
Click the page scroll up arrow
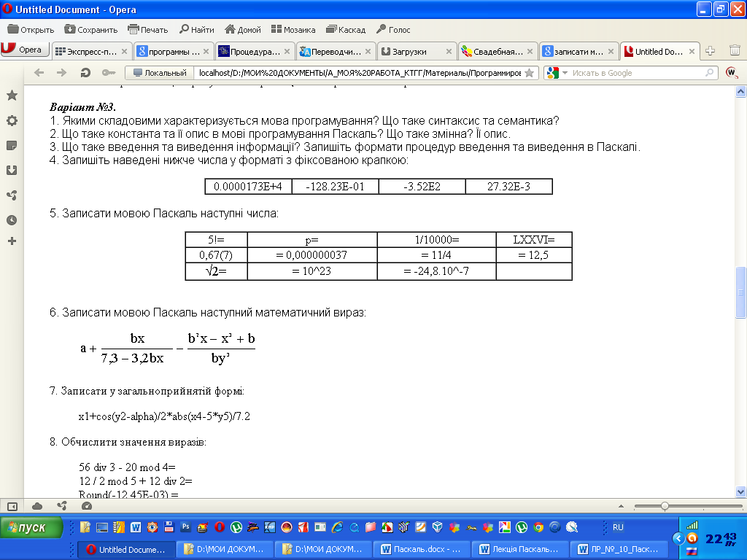pyautogui.click(x=741, y=91)
